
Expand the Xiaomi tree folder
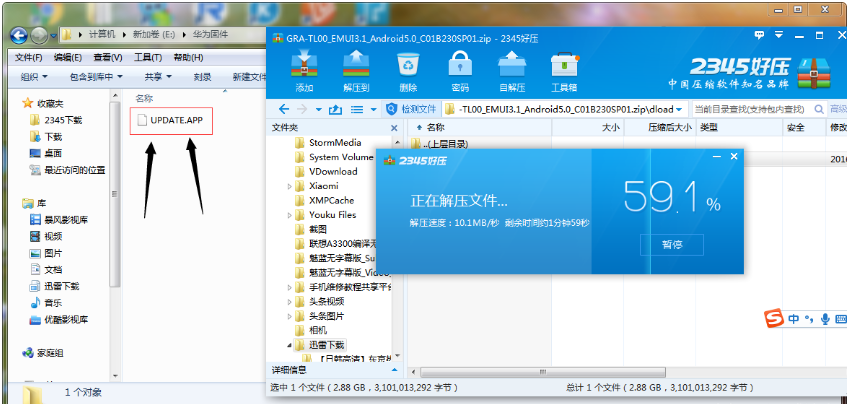pos(289,186)
